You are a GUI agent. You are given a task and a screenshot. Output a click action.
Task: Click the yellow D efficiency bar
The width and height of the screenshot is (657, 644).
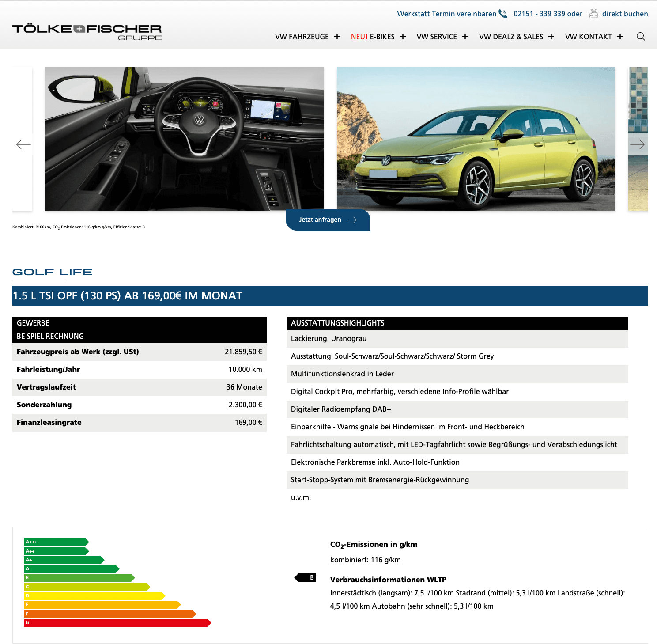point(94,596)
